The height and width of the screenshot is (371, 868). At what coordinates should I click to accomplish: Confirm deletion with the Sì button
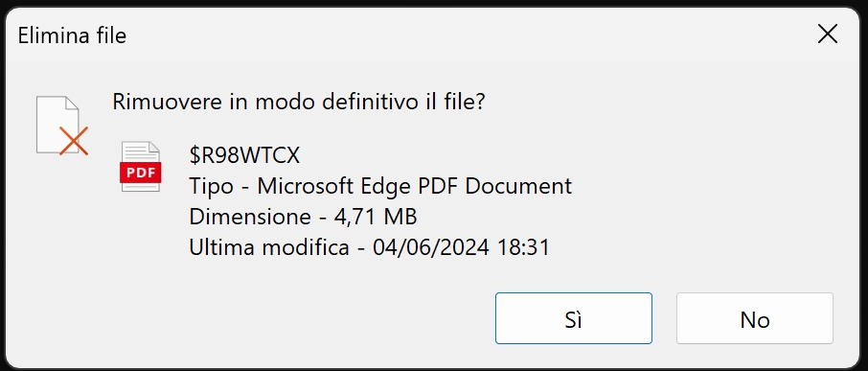tap(574, 318)
